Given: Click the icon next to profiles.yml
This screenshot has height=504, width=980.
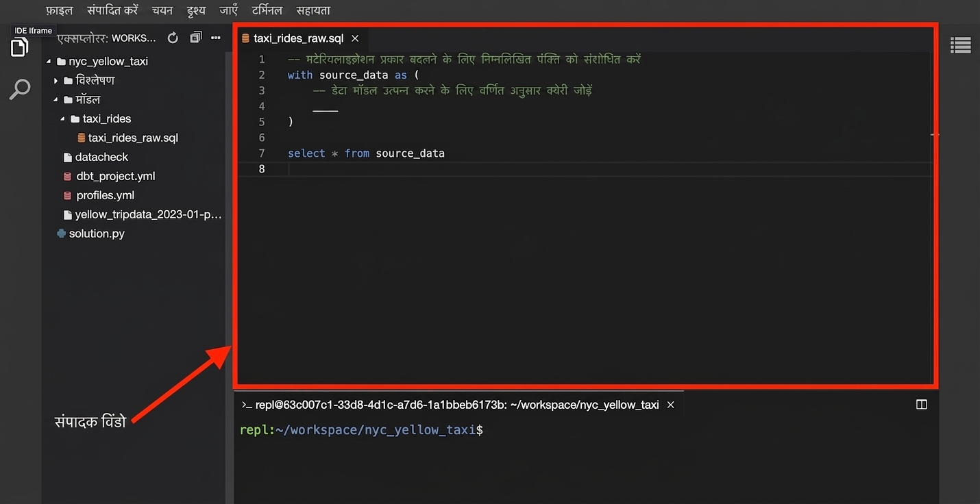Looking at the screenshot, I should coord(67,195).
